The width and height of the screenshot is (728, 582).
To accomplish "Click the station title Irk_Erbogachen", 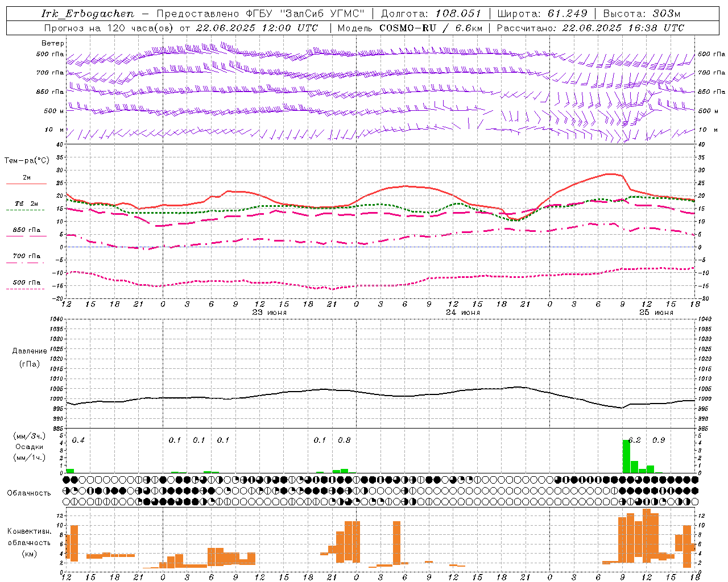I will (88, 14).
